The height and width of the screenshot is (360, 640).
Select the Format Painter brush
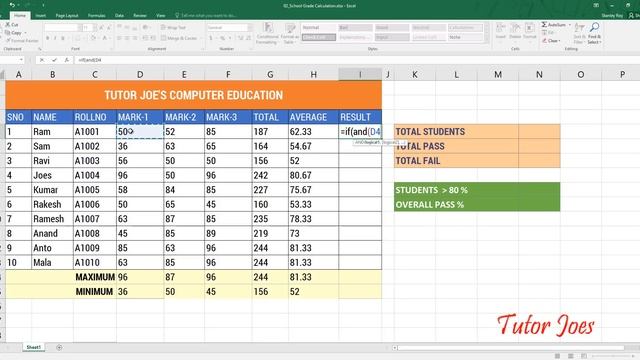pos(8,40)
